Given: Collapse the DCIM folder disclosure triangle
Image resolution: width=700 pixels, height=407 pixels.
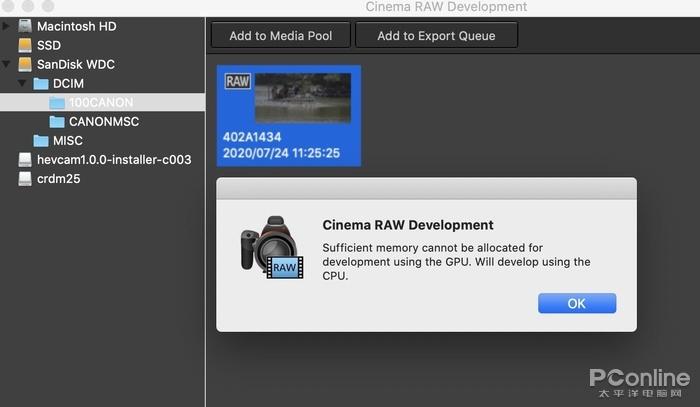Looking at the screenshot, I should (22, 83).
